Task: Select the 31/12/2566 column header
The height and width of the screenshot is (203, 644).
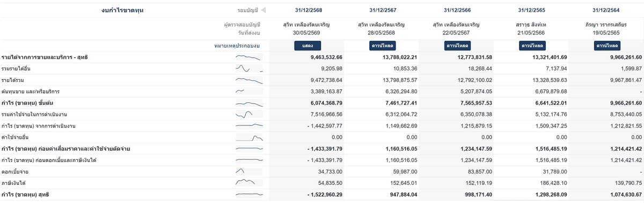Action: click(x=458, y=10)
